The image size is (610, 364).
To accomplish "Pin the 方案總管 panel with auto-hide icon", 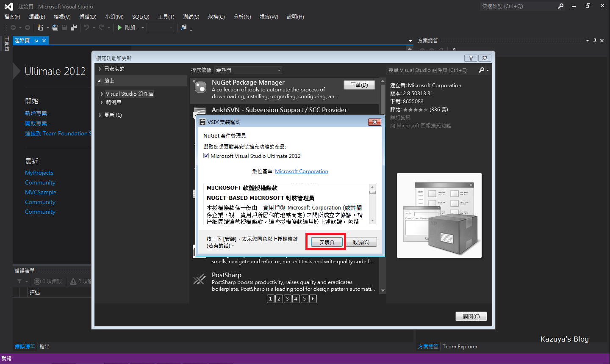I will point(595,41).
